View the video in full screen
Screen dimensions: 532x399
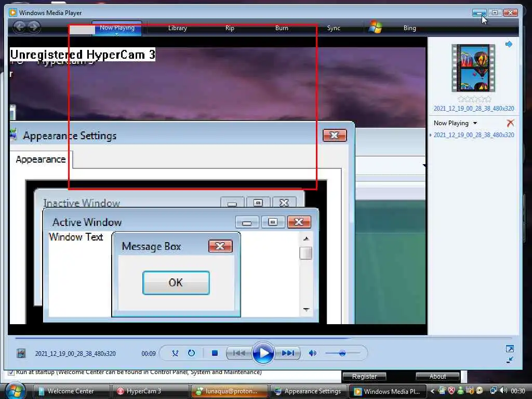click(x=510, y=349)
